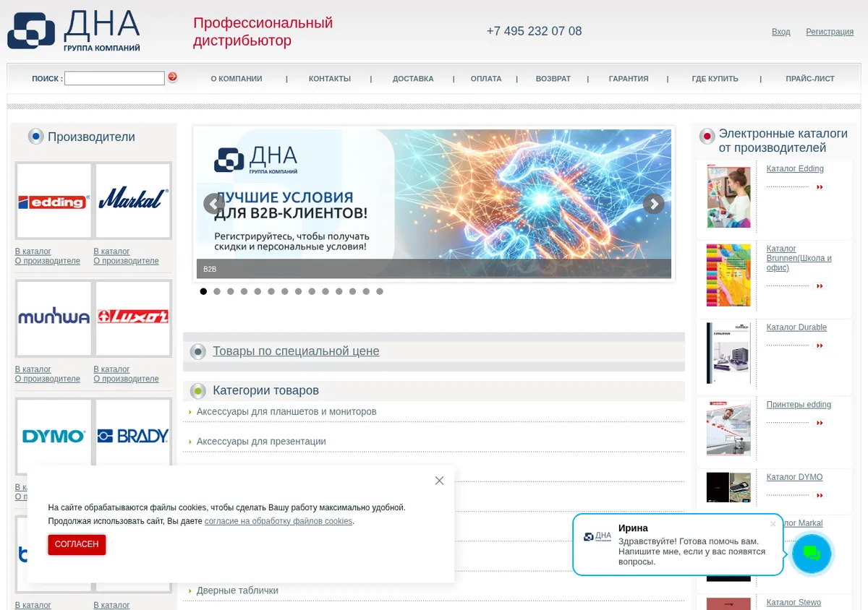This screenshot has height=610, width=868.
Task: Expand Аксессуары для презентации category
Action: [x=261, y=441]
